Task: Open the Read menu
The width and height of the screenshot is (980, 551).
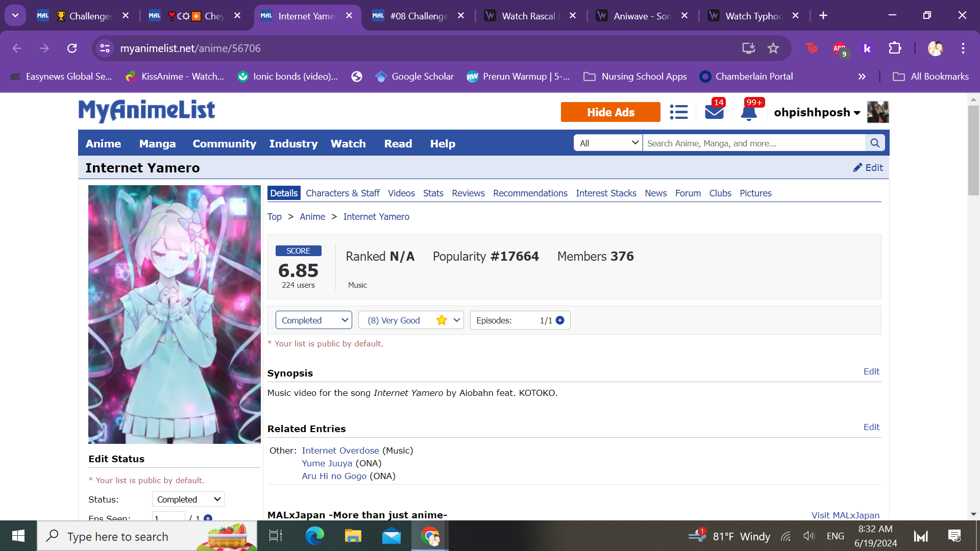Action: [398, 144]
